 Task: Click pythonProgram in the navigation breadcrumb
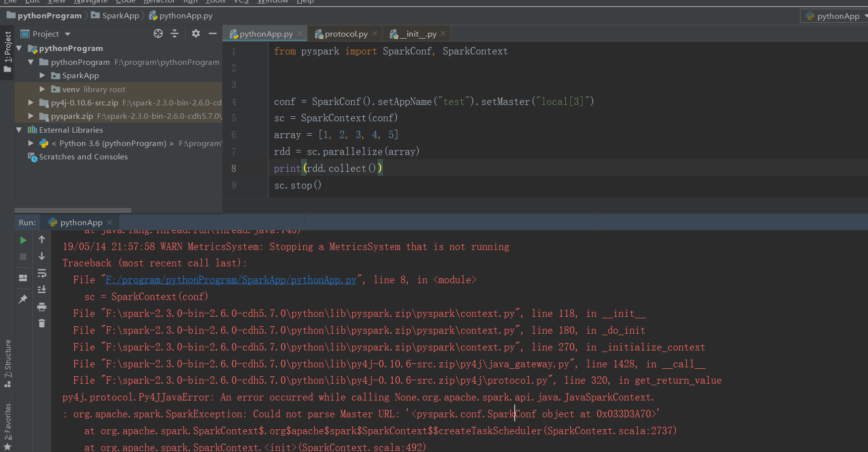(45, 16)
